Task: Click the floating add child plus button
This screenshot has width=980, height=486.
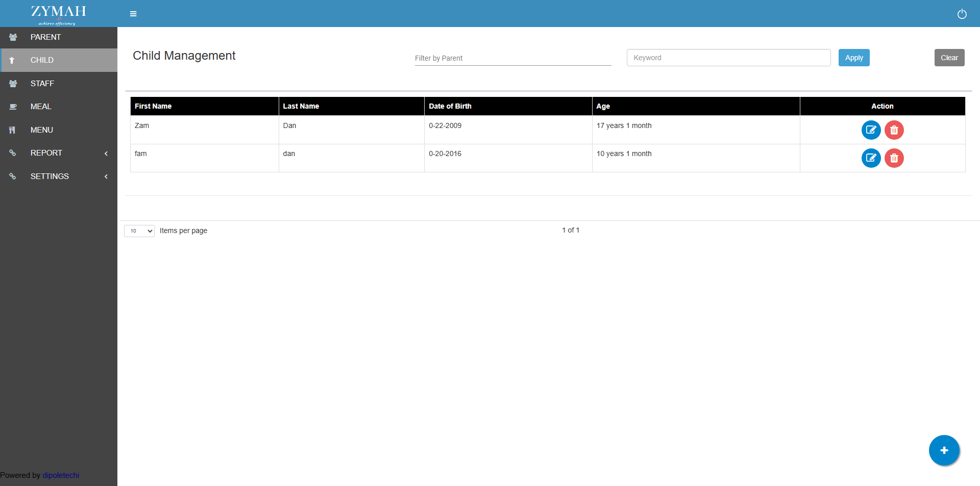Action: (944, 450)
